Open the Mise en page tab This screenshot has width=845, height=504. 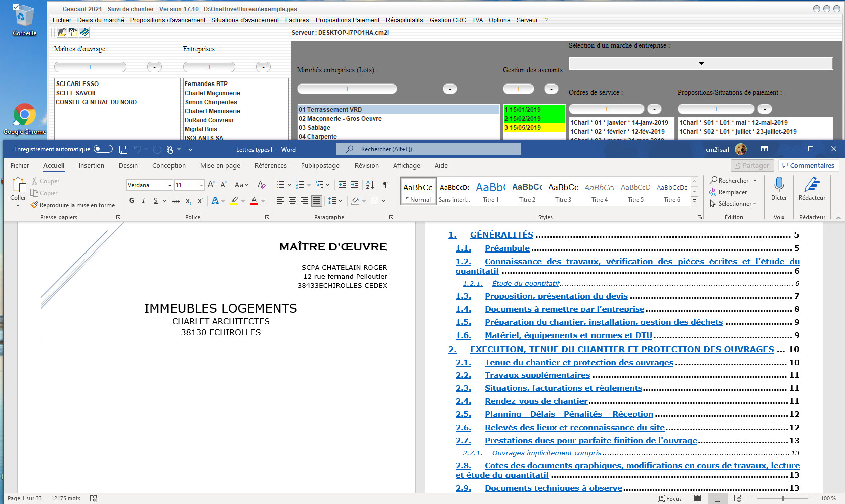click(x=220, y=166)
